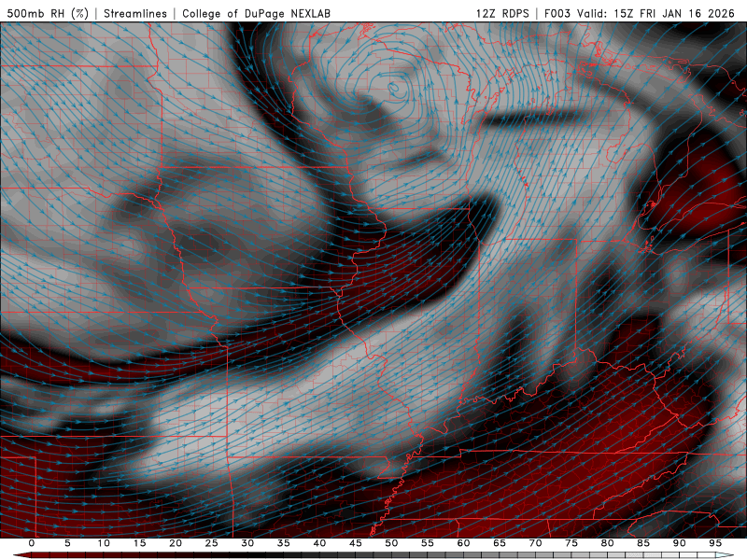The height and width of the screenshot is (560, 747).
Task: Click the '5' color scale label
Action: (67, 543)
